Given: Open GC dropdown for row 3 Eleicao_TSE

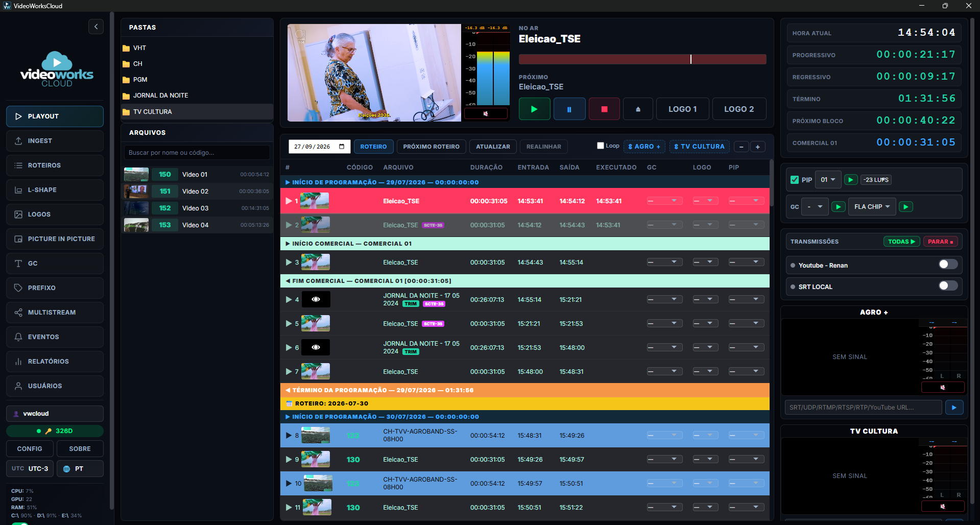Looking at the screenshot, I should coord(664,262).
